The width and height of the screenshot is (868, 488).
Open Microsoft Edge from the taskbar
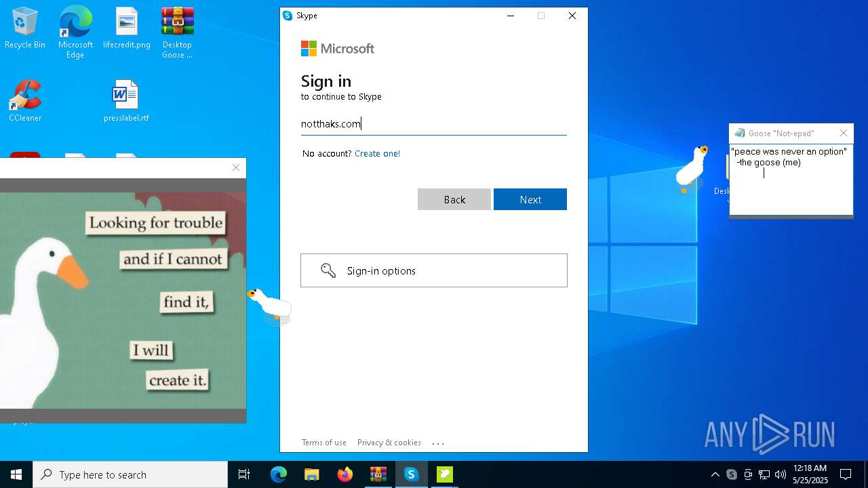tap(279, 474)
